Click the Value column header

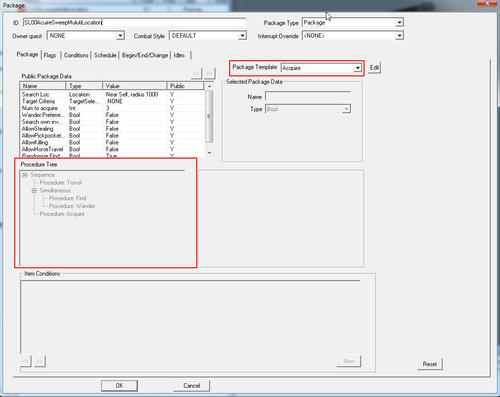(135, 86)
